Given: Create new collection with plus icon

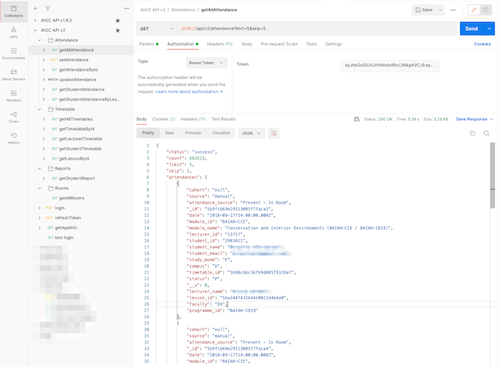Looking at the screenshot, I should [35, 8].
